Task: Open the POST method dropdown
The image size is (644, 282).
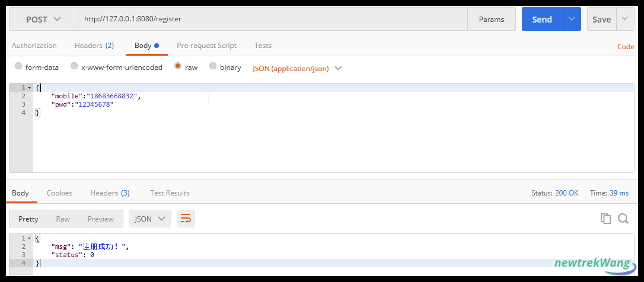Action: (x=43, y=20)
